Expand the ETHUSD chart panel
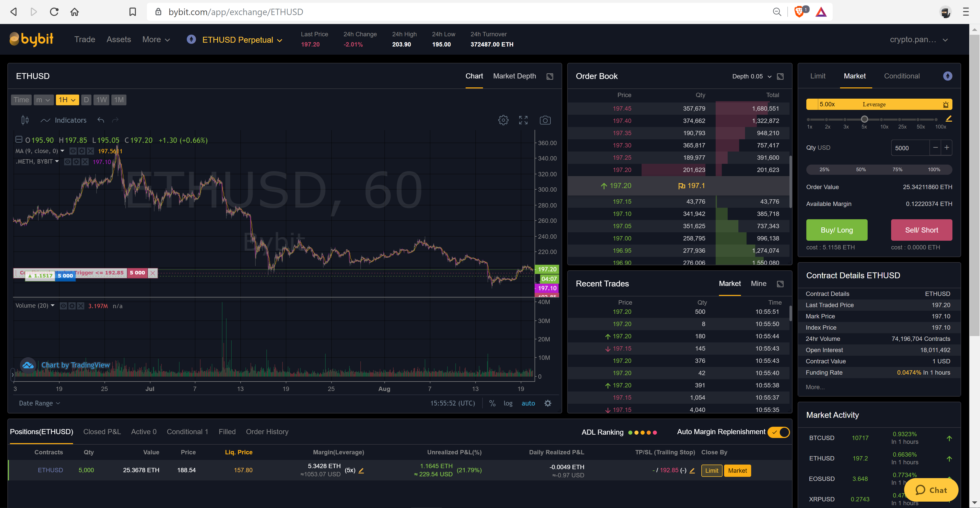This screenshot has width=980, height=508. [550, 76]
